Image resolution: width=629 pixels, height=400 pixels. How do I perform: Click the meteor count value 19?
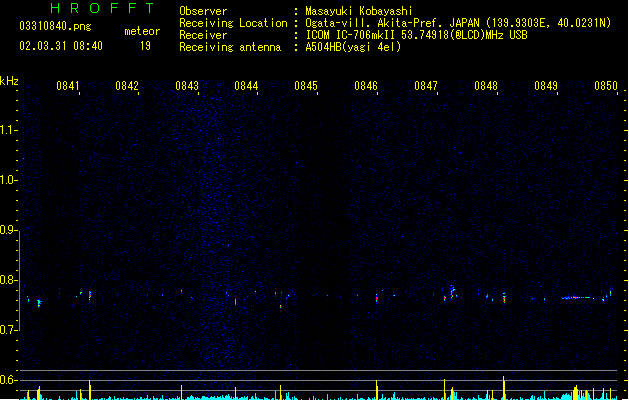[x=145, y=46]
